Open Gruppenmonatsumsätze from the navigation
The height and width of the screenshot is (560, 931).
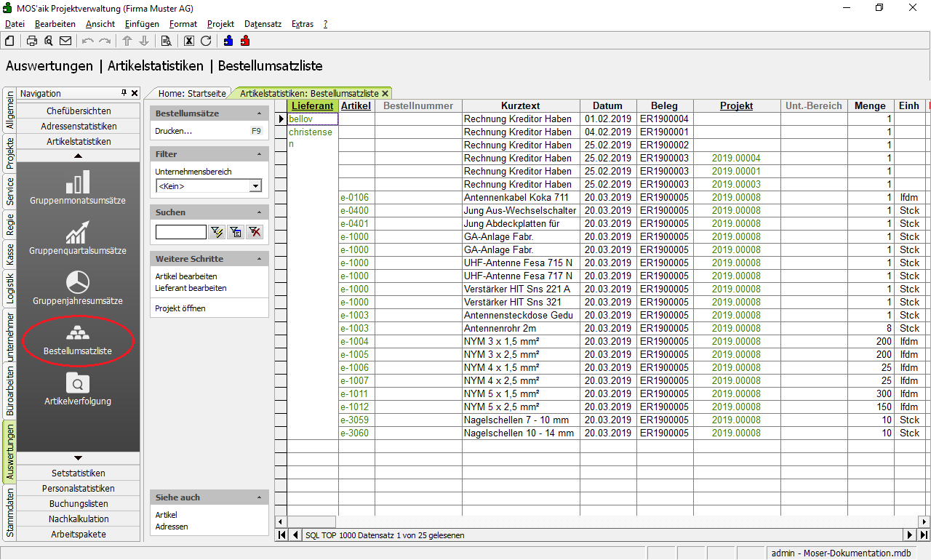coord(78,188)
